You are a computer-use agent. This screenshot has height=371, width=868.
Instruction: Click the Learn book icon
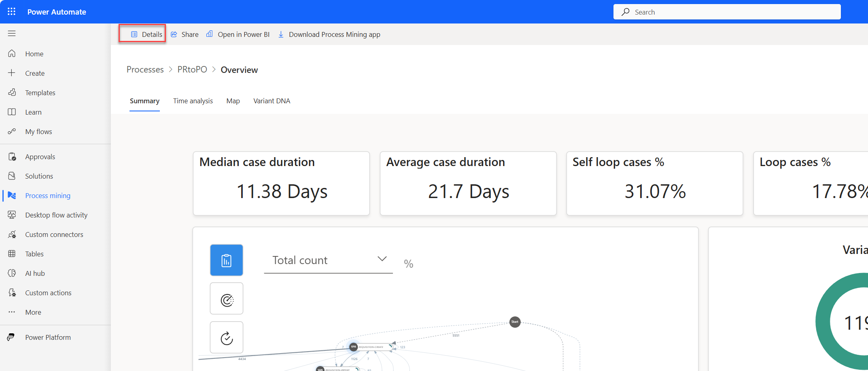coord(12,112)
